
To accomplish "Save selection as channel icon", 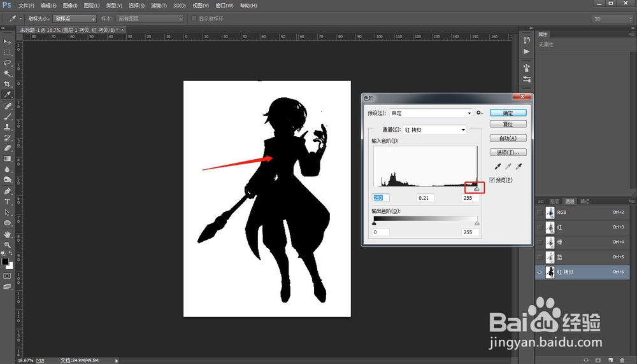I will pos(598,360).
